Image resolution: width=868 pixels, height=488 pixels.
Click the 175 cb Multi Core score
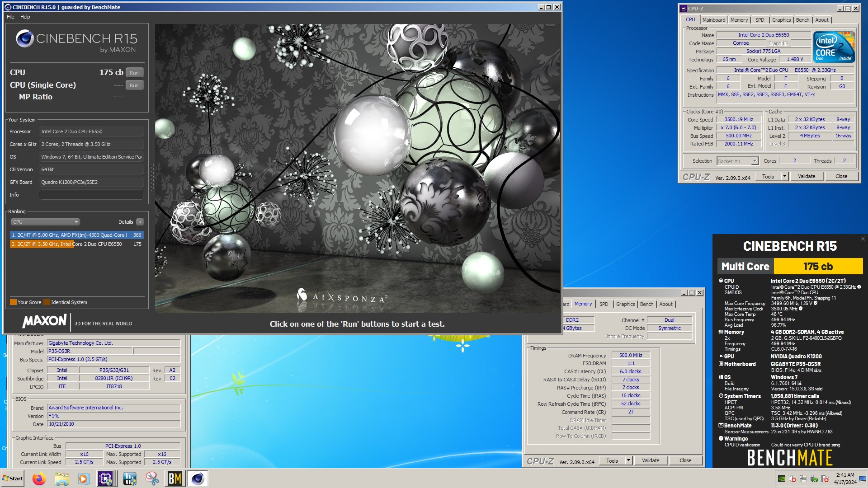click(818, 267)
